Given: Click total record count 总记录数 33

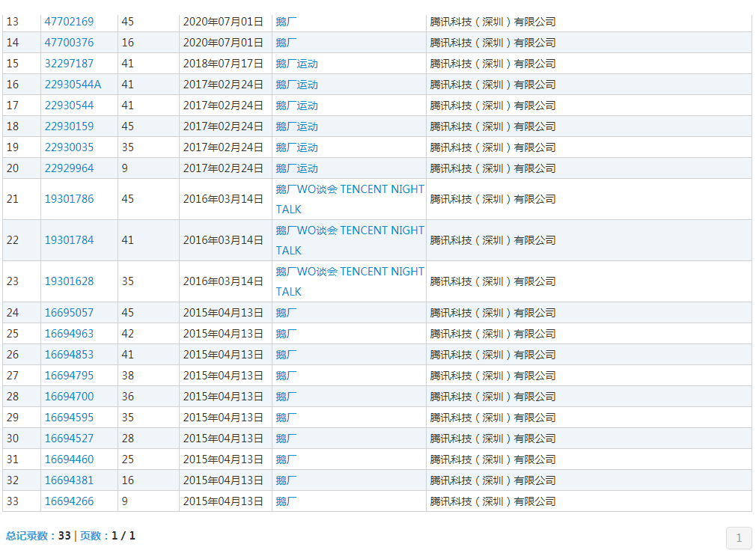Looking at the screenshot, I should point(38,536).
